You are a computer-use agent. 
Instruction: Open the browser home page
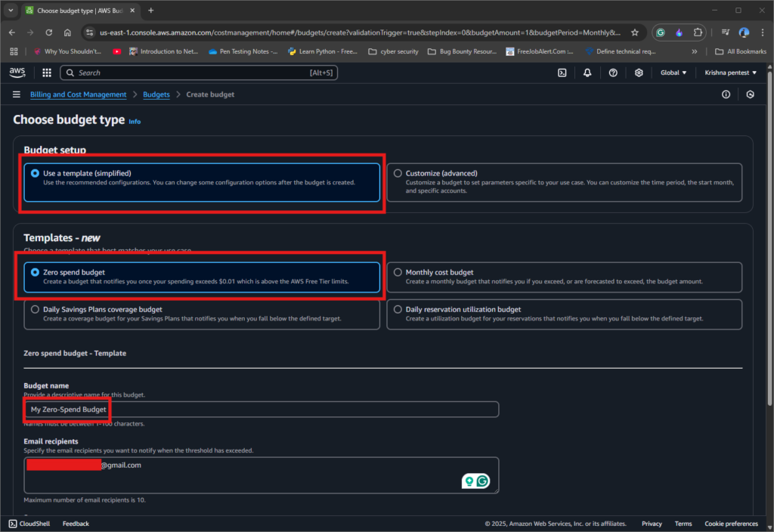click(x=67, y=32)
